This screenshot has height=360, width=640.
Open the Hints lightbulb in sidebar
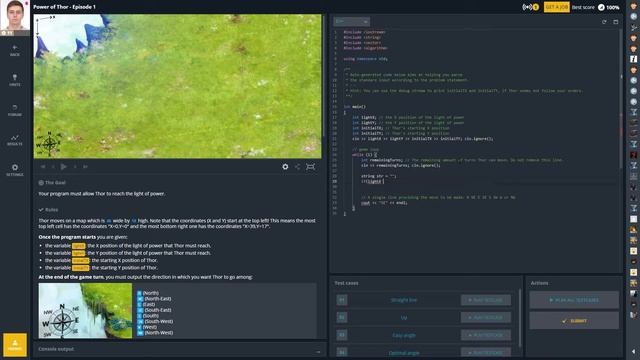point(15,80)
